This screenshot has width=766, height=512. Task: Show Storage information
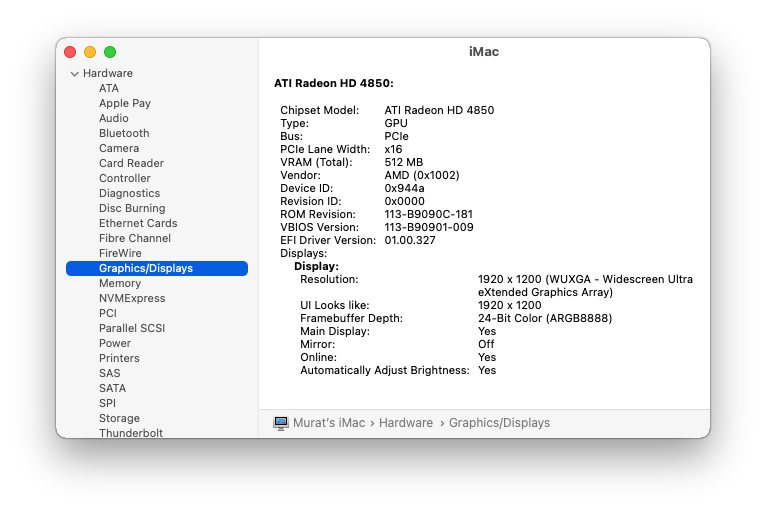119,419
